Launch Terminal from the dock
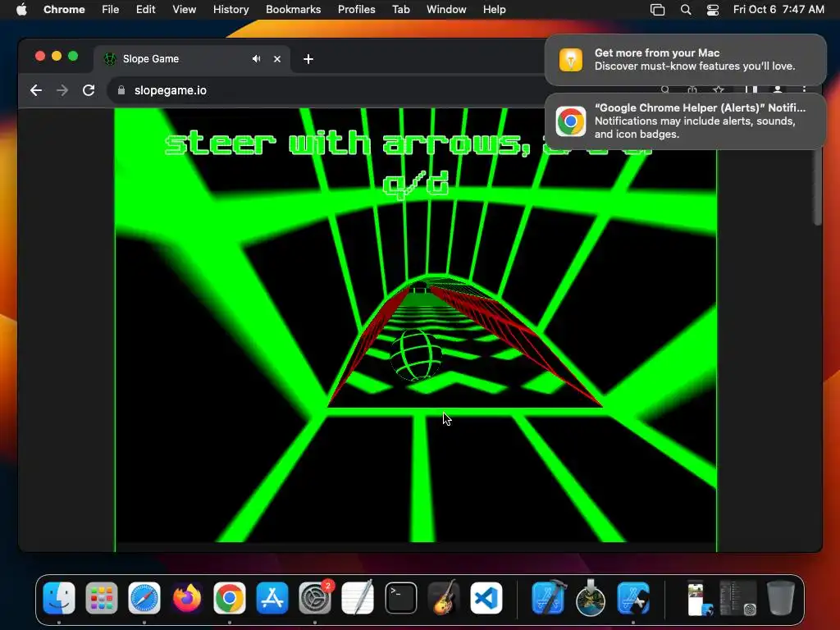This screenshot has height=630, width=840. click(400, 598)
